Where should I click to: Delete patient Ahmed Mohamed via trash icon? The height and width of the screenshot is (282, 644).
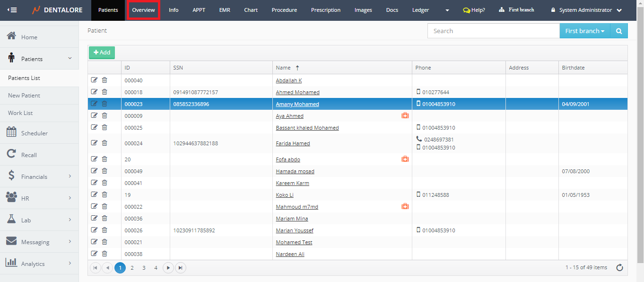[104, 92]
